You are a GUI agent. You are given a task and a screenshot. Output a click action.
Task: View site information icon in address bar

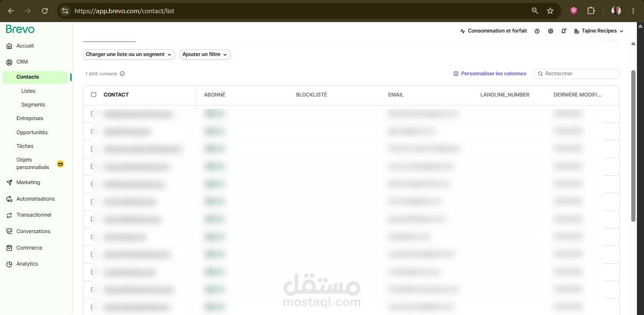point(65,11)
